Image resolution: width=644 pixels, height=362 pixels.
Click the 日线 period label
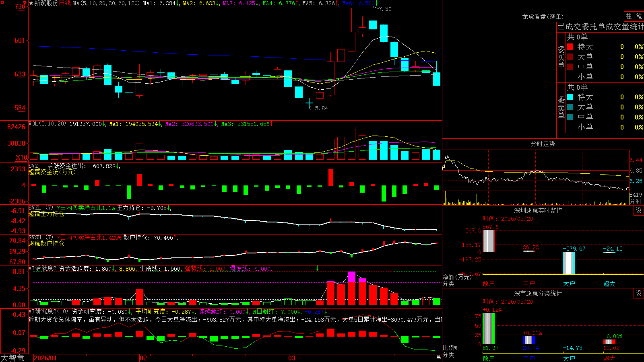point(65,3)
